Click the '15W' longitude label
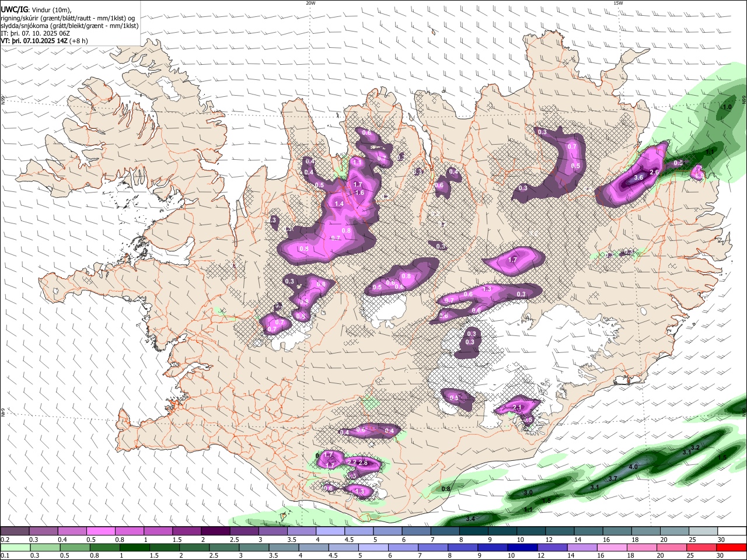Viewport: 747px width, 560px height. coord(618,3)
